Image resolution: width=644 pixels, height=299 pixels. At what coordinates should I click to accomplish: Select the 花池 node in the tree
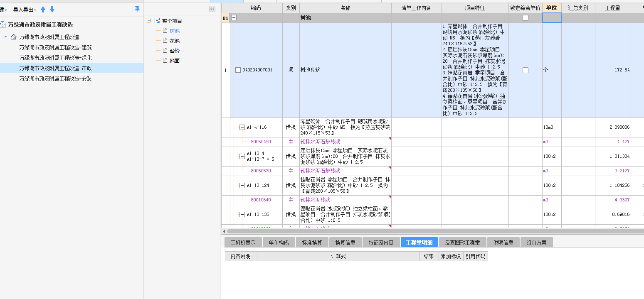pos(175,41)
